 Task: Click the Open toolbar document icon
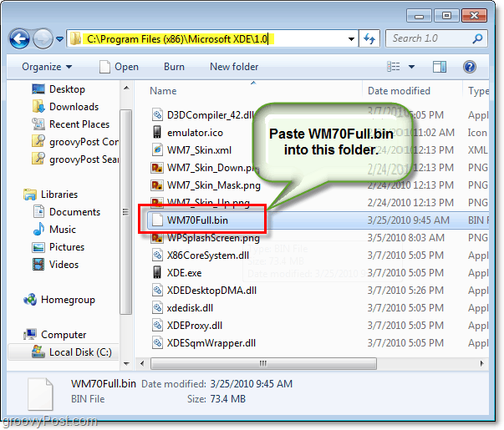pyautogui.click(x=104, y=67)
